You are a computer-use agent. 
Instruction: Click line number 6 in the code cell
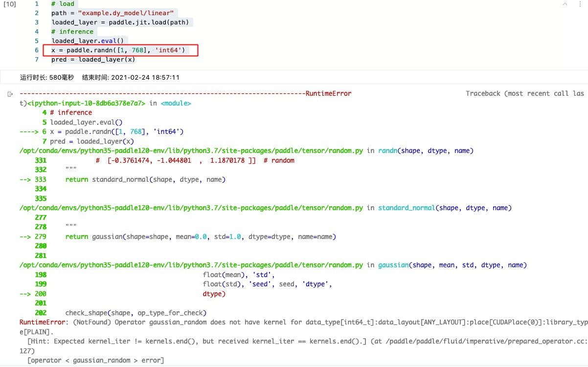click(x=36, y=50)
